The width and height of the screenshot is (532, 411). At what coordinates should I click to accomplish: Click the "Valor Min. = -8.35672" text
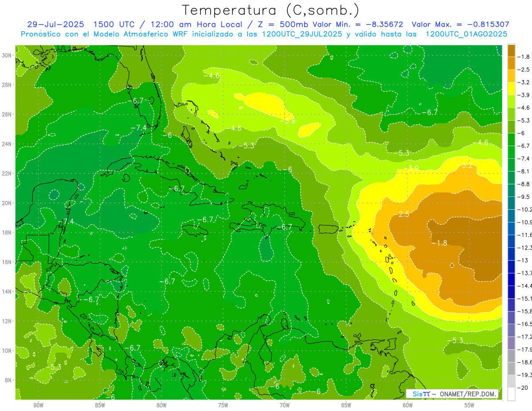(358, 24)
